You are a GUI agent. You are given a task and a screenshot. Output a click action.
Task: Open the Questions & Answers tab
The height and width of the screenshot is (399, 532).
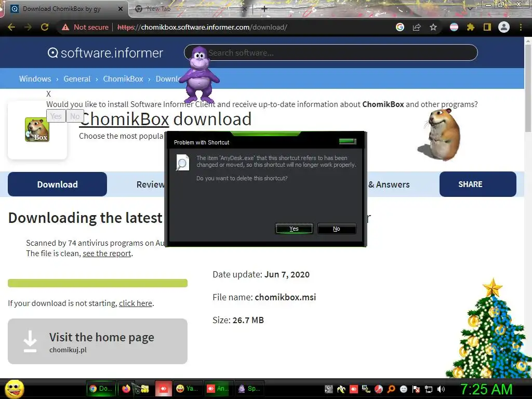pyautogui.click(x=389, y=184)
